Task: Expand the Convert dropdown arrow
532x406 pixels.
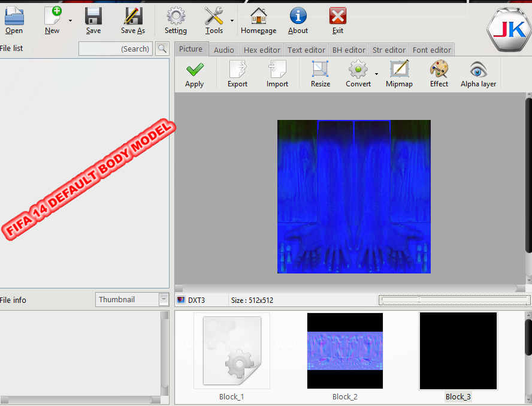Action: click(376, 74)
